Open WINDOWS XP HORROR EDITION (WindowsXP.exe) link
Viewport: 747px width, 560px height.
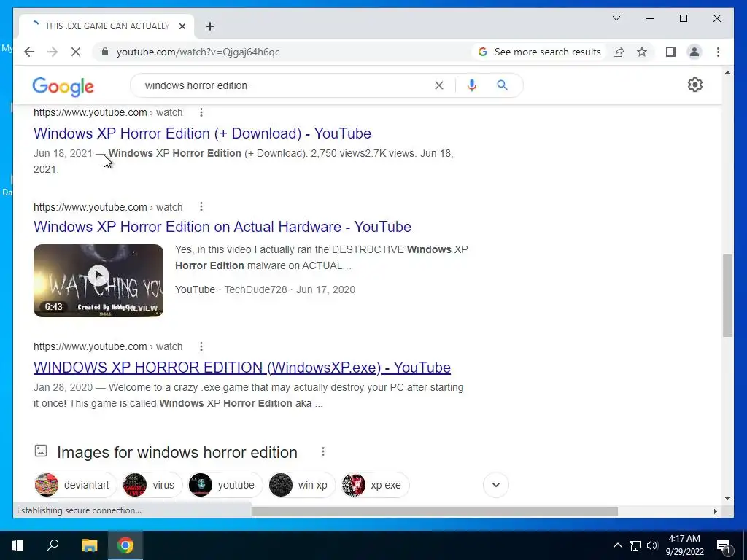click(242, 367)
